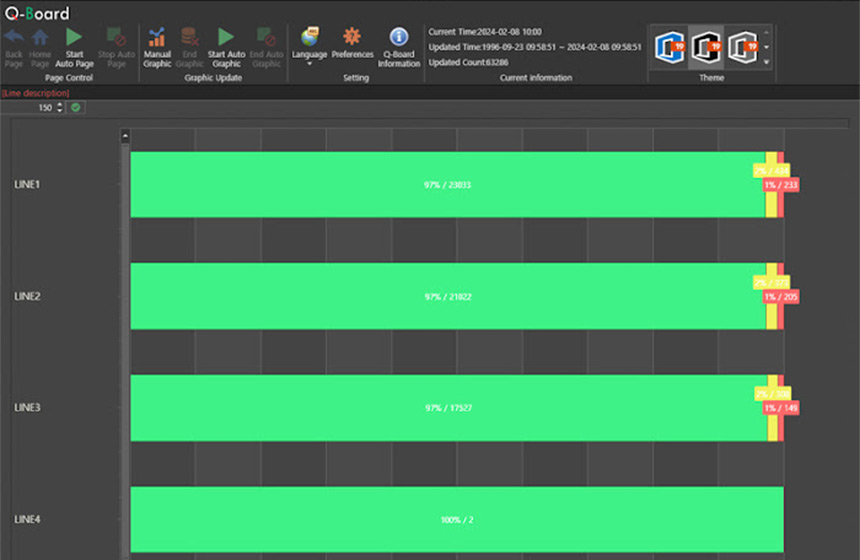
Task: Select LINE1 green bar 97% / 23033
Action: [448, 185]
